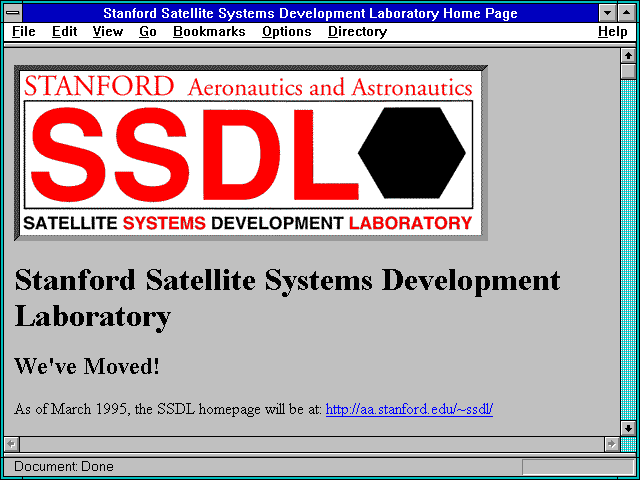Maximize the browser window
Screen dimensions: 640x480
coord(627,13)
